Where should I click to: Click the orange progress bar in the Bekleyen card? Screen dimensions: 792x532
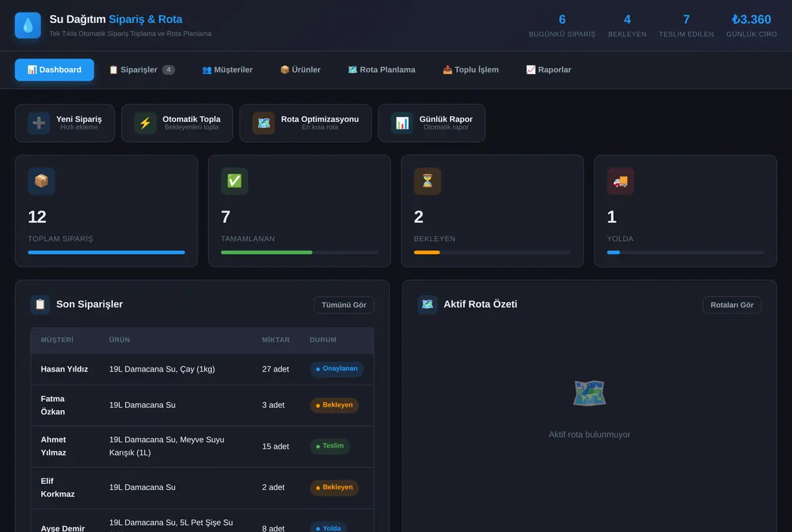coord(427,252)
